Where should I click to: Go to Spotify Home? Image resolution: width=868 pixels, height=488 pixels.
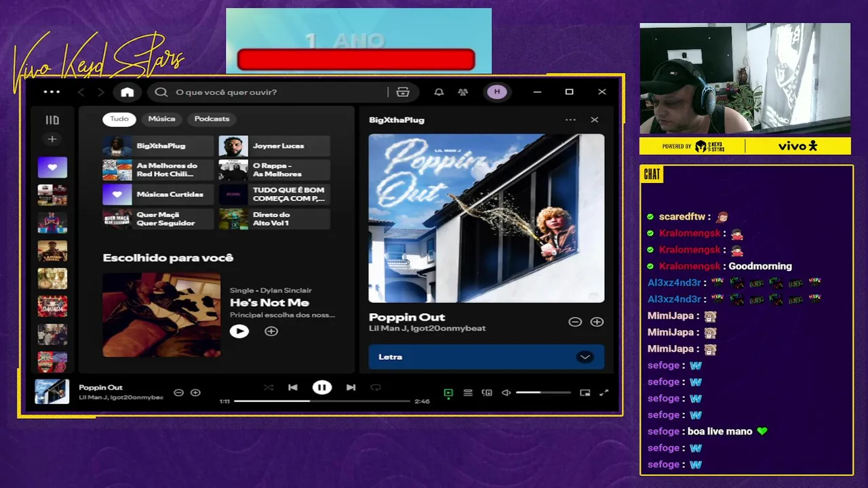127,92
